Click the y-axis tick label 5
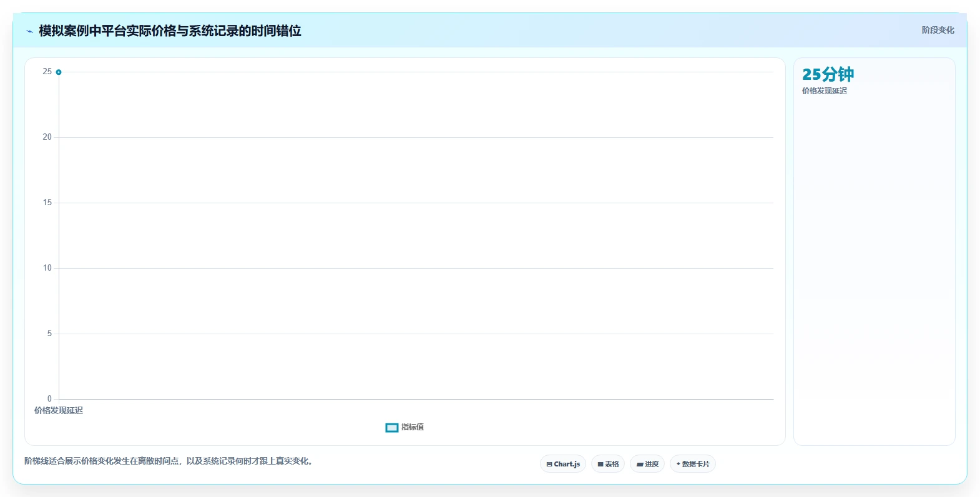This screenshot has width=980, height=497. click(x=49, y=334)
